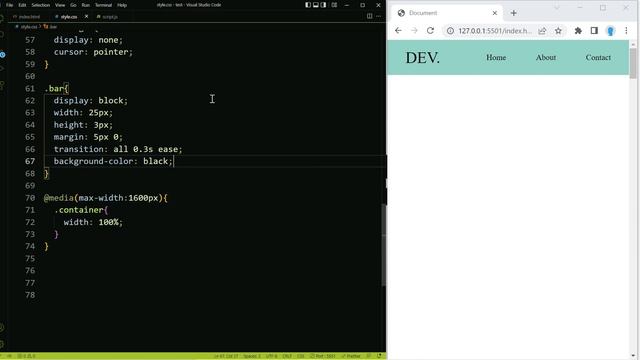Click the .bar breadcrumb symbol

(51, 27)
